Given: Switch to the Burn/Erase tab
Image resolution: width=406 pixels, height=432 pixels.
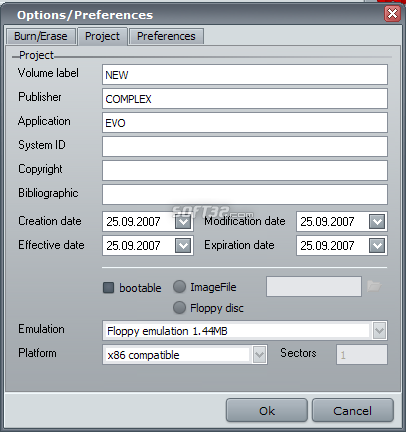Looking at the screenshot, I should tap(41, 36).
